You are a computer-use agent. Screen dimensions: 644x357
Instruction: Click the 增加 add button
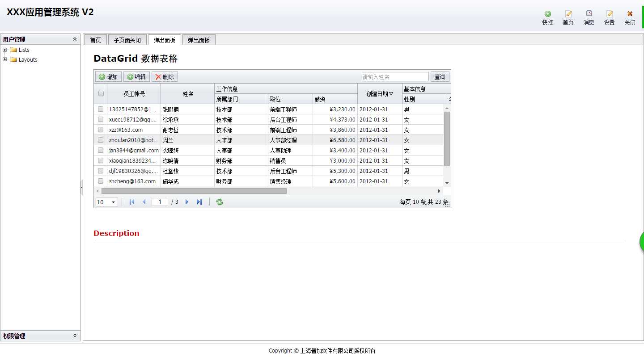coord(108,77)
